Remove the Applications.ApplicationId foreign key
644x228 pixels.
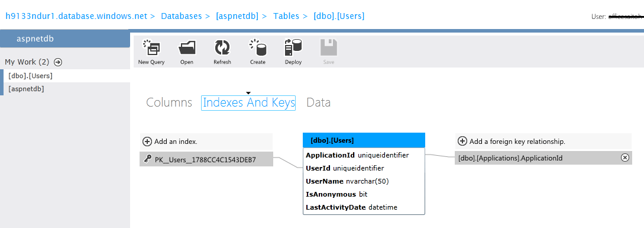pyautogui.click(x=624, y=158)
